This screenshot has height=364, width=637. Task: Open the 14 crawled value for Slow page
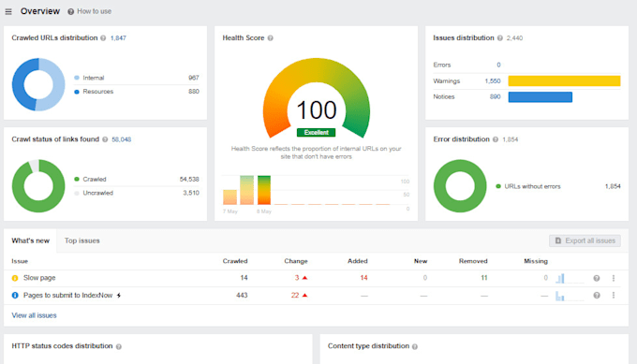click(244, 278)
